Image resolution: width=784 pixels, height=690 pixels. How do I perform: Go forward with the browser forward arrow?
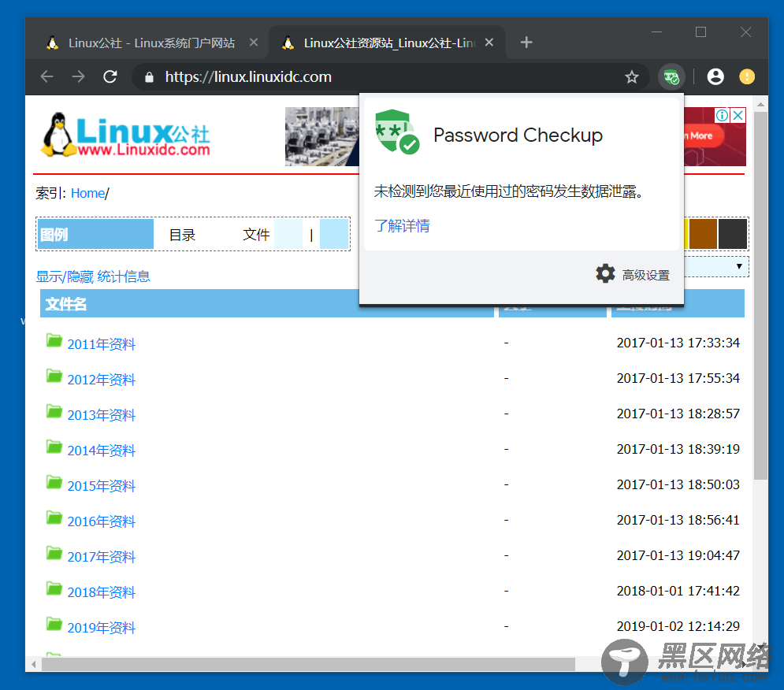(x=79, y=77)
